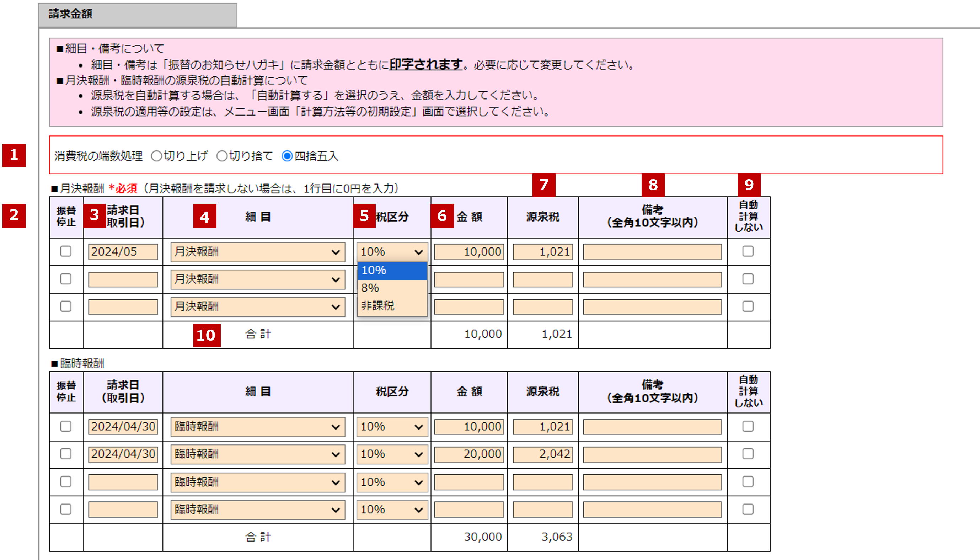The height and width of the screenshot is (560, 980).
Task: Open 税区分 dropdown in first 臨時報酬 row
Action: 392,427
